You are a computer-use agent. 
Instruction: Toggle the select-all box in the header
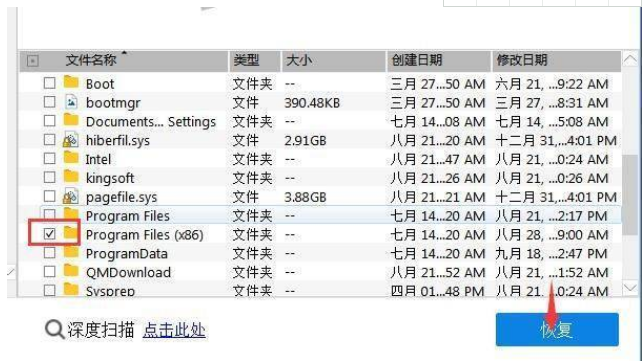(33, 61)
